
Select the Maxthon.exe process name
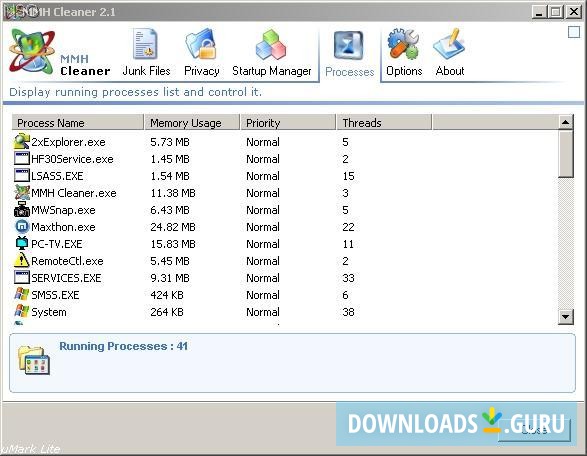[63, 227]
